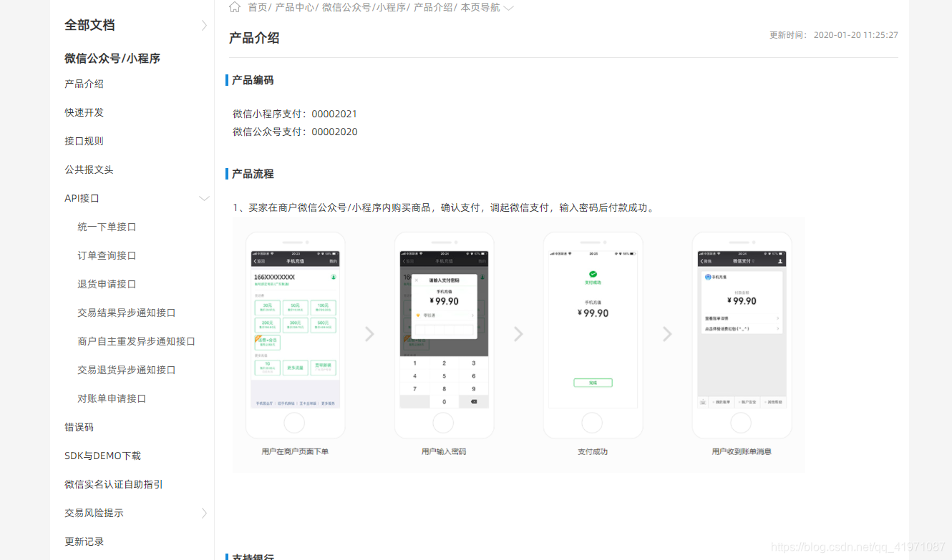Image resolution: width=952 pixels, height=560 pixels.
Task: Click 微信公众号支付:00002020 text
Action: 295,132
